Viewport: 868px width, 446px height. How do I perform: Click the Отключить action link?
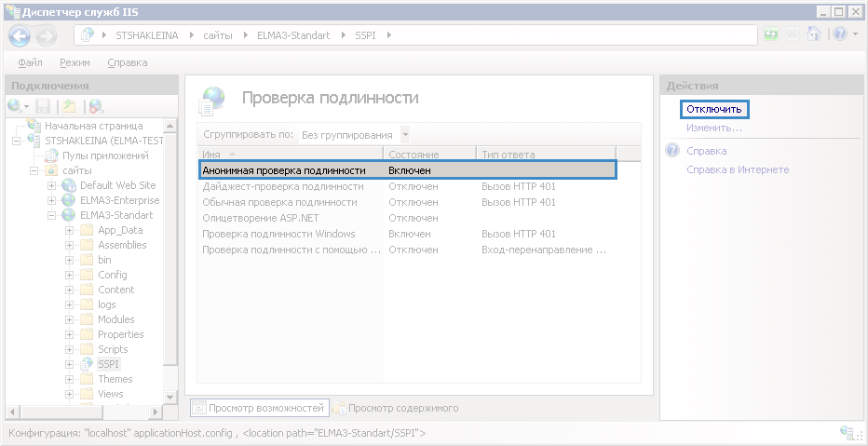click(x=713, y=109)
